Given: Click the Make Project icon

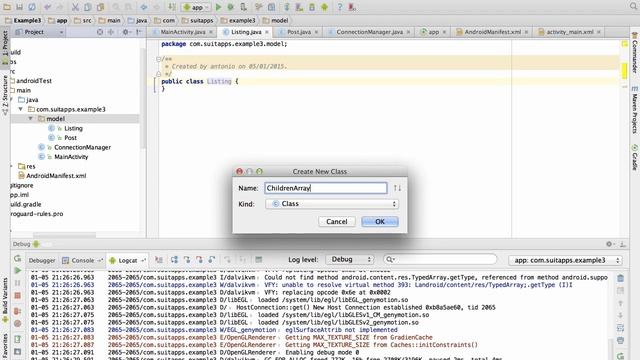Looking at the screenshot, I should click(x=172, y=7).
